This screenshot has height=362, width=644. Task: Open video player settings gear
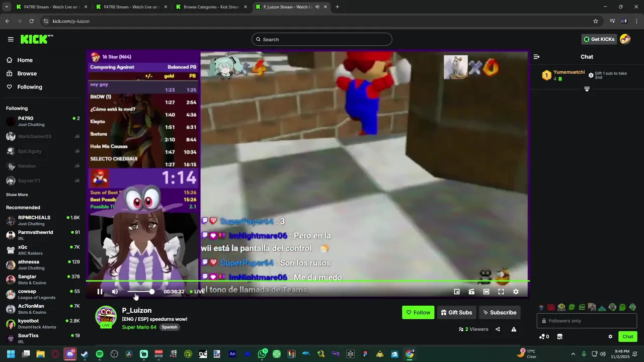(516, 292)
